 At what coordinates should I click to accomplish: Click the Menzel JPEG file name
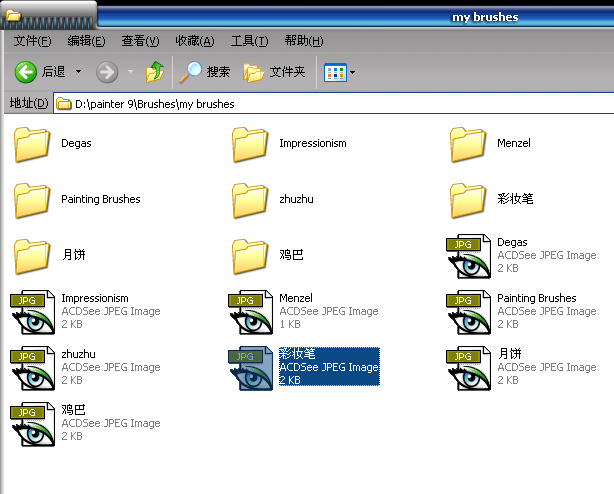coord(296,298)
